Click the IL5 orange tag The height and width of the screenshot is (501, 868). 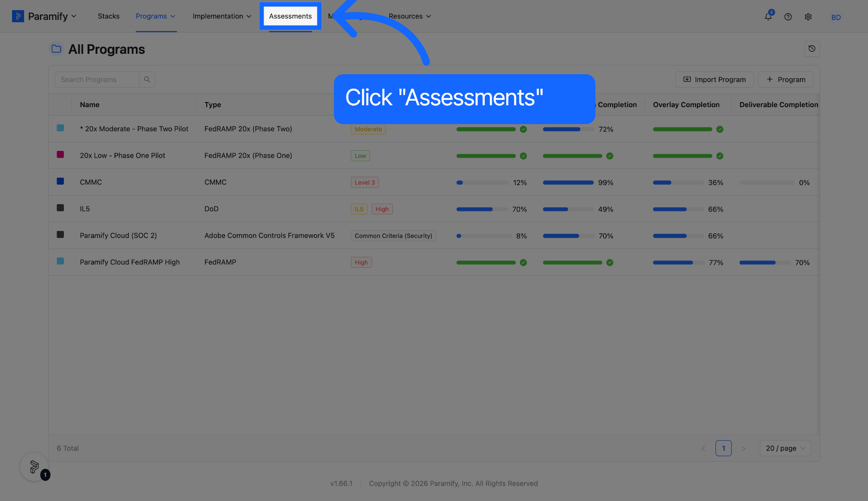[x=359, y=209]
